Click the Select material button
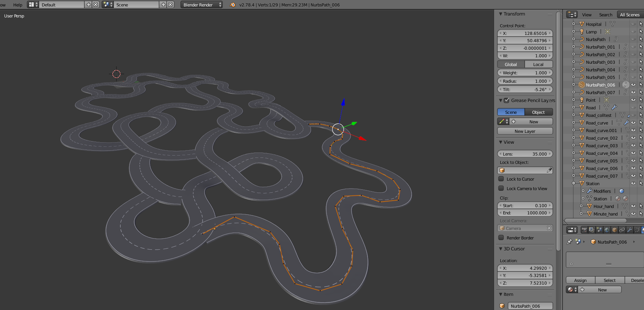 pos(610,280)
